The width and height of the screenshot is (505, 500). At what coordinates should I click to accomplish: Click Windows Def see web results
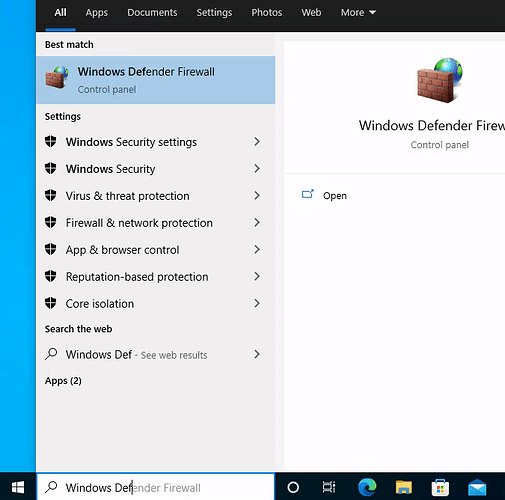156,354
